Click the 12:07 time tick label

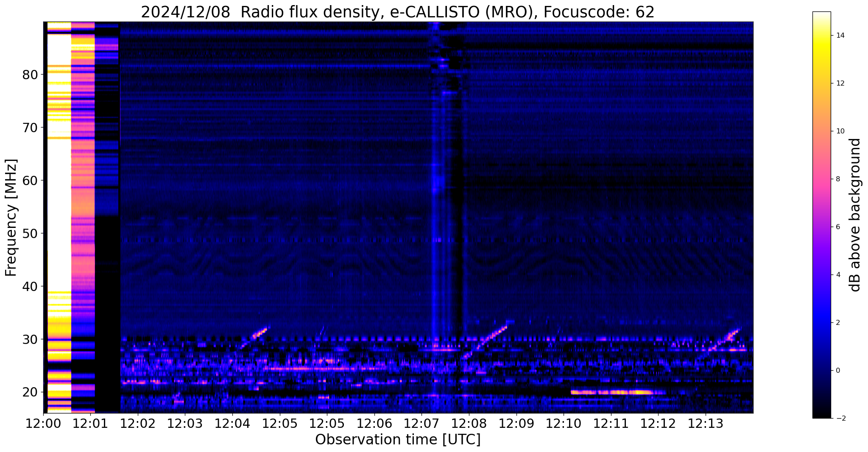point(421,424)
